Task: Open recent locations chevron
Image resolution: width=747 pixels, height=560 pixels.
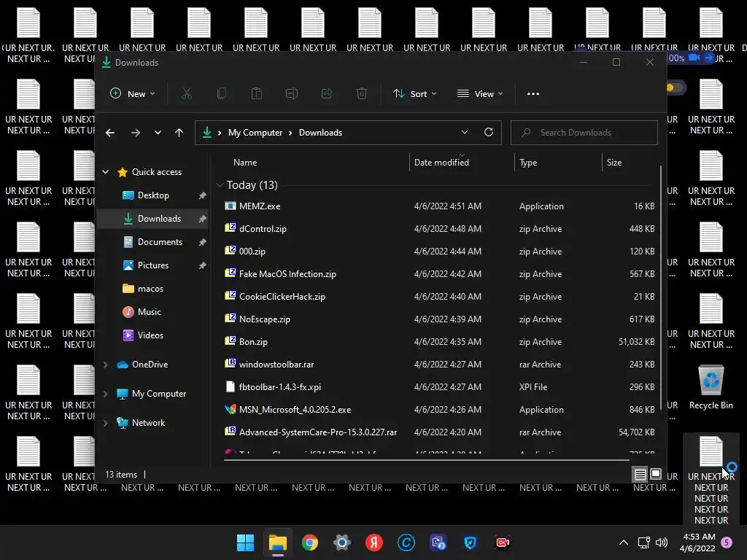Action: tap(158, 133)
